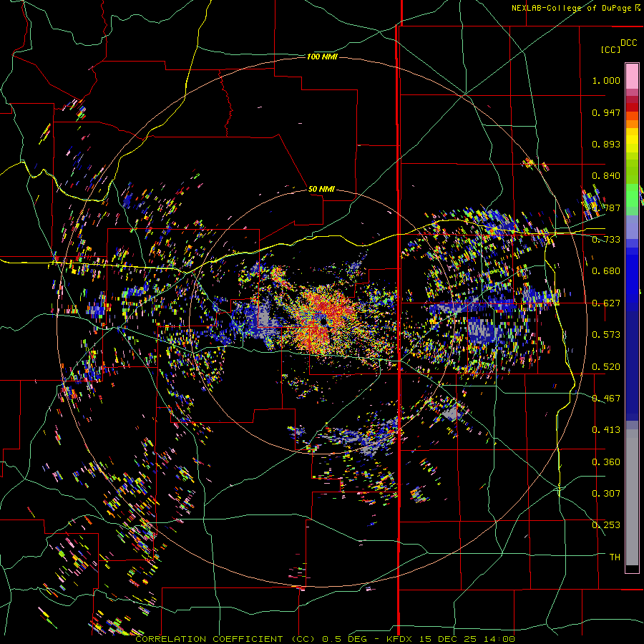Click the 50 NMI range ring label
Viewport: 644px width, 644px height.
[321, 189]
